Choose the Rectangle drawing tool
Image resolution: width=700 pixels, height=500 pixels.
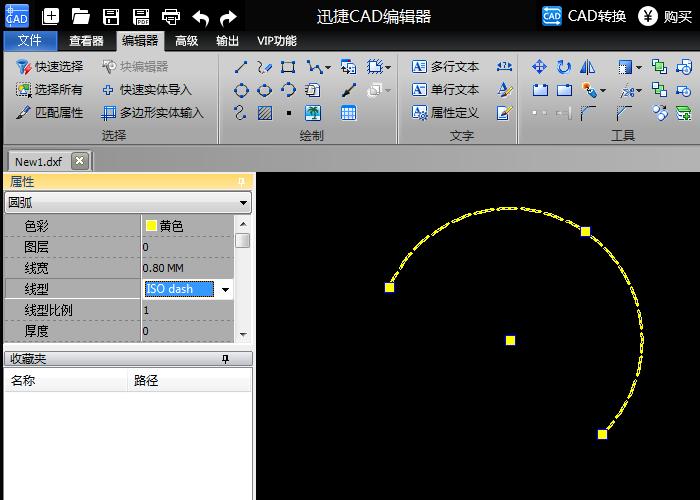pos(288,67)
